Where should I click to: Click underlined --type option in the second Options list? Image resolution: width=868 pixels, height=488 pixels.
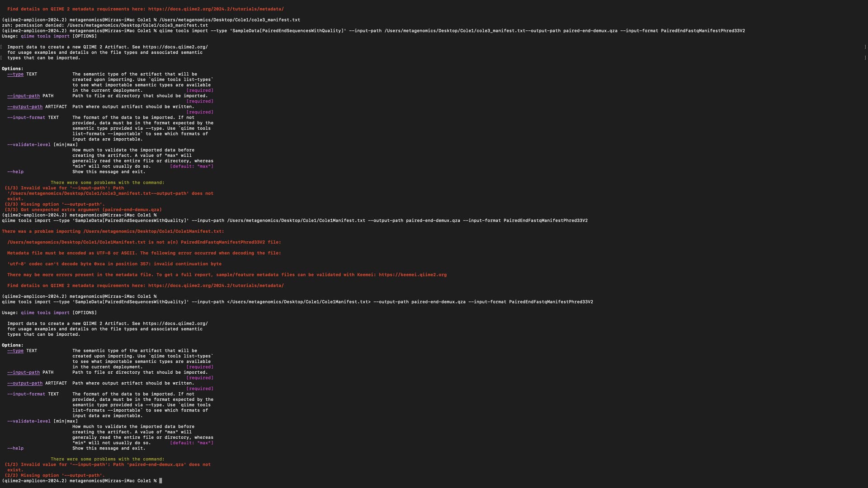[x=15, y=351]
